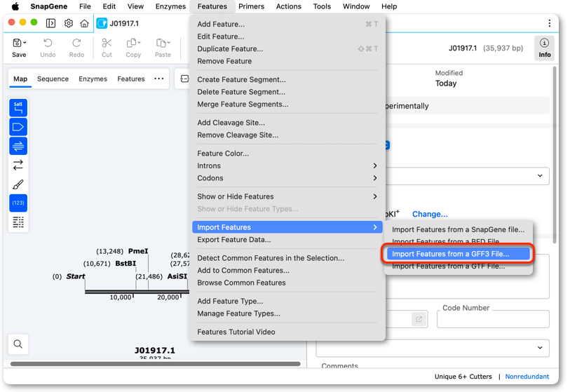570x392 pixels.
Task: Open the Info panel button
Action: 544,48
